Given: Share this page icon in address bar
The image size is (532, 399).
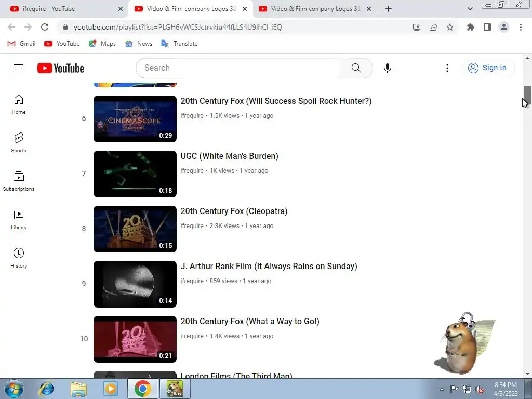Looking at the screenshot, I should click(x=433, y=27).
